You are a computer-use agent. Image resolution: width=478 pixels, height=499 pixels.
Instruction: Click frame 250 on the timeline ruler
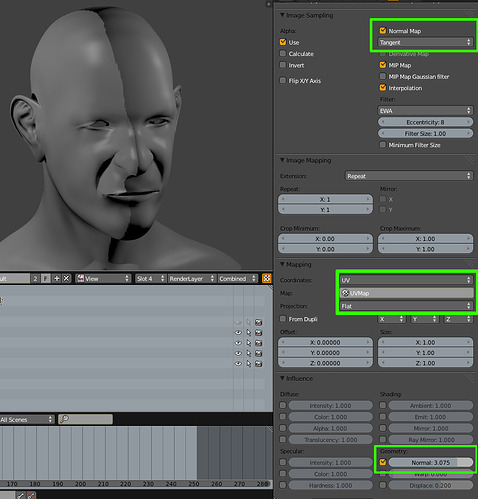(x=194, y=484)
